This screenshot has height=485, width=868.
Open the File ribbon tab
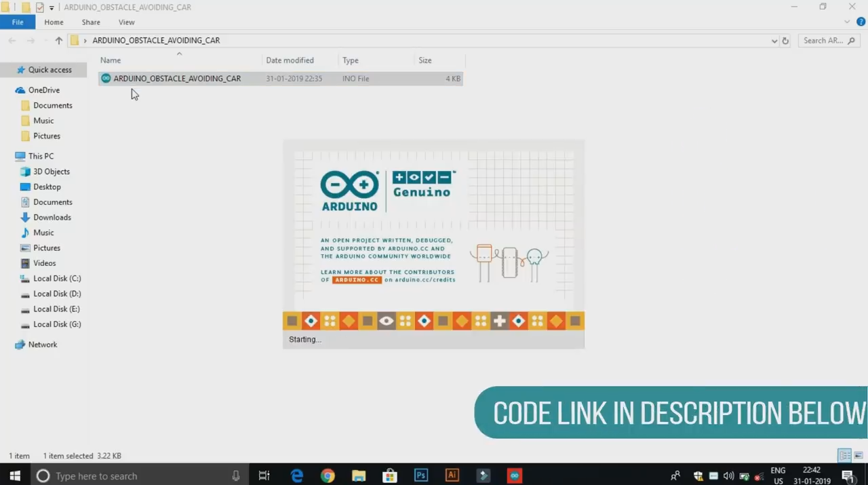(18, 22)
